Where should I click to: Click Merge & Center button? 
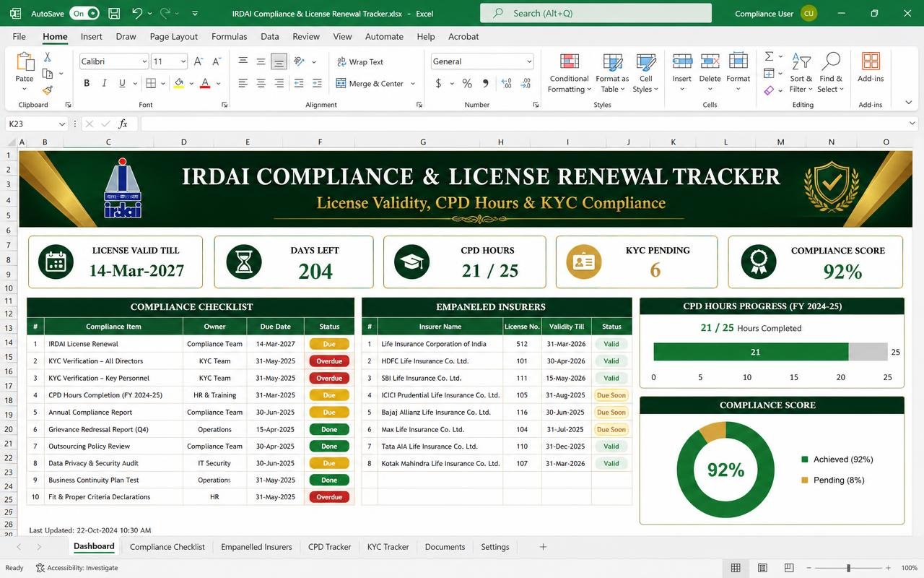point(370,83)
